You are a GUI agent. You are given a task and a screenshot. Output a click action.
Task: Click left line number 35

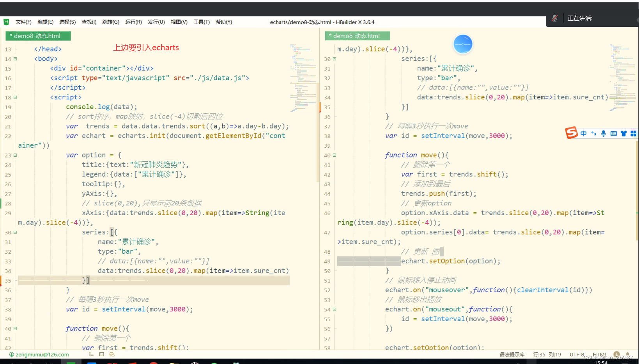pyautogui.click(x=8, y=281)
